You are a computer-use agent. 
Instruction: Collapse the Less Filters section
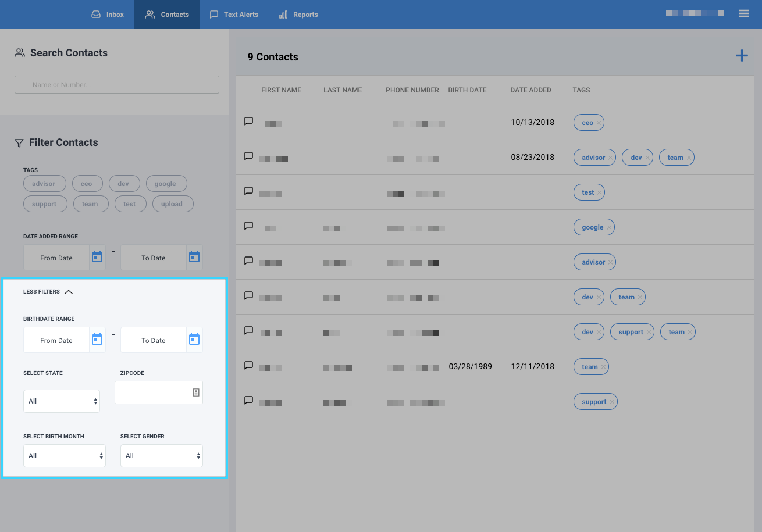click(48, 292)
